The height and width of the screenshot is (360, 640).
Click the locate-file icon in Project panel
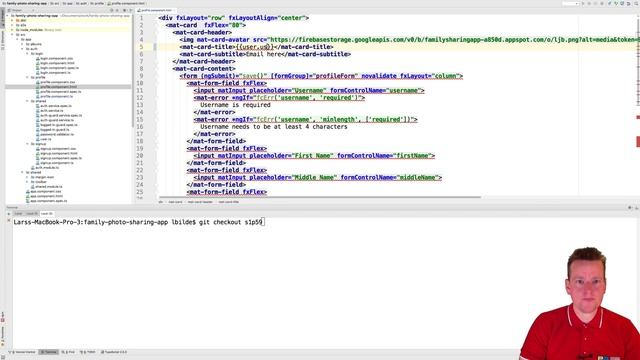111,10
